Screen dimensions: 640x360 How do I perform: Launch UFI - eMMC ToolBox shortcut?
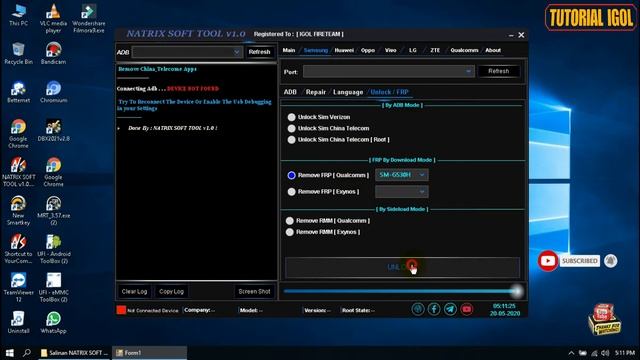[53, 287]
